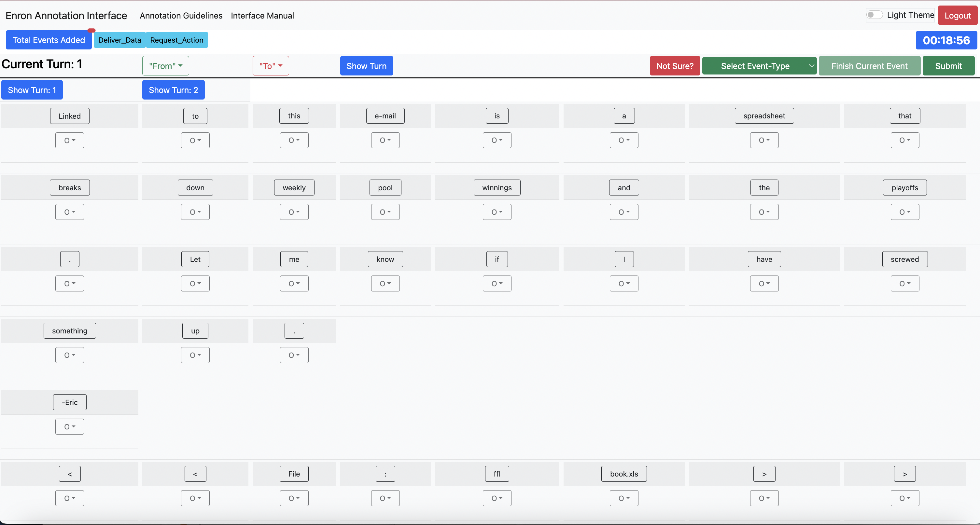Open the label dropdown under "book.xls"
Image resolution: width=980 pixels, height=525 pixels.
624,498
